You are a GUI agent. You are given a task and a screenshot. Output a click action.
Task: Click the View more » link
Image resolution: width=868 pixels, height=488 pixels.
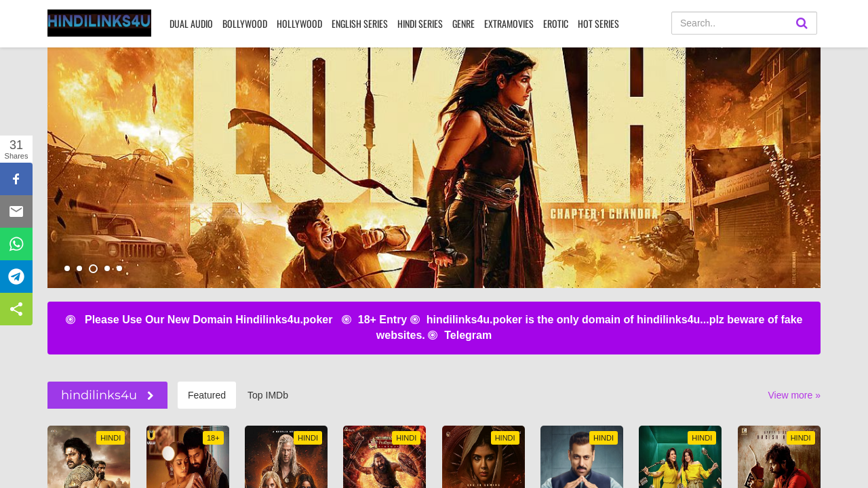794,395
